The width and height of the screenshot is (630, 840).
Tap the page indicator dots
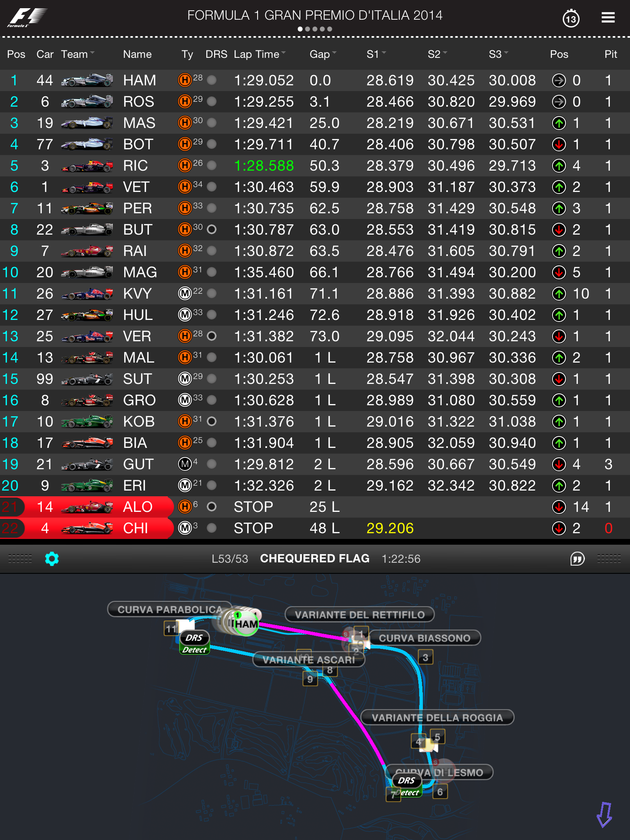point(315,29)
